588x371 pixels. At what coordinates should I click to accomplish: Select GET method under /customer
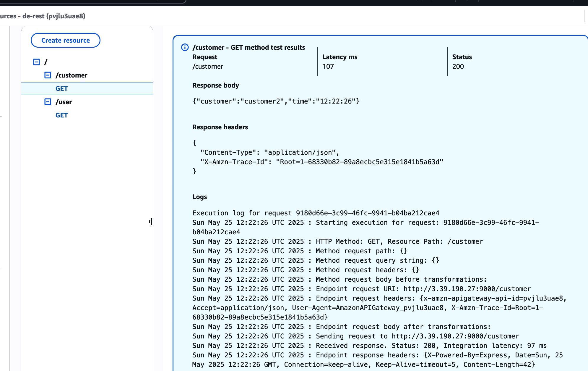[61, 88]
